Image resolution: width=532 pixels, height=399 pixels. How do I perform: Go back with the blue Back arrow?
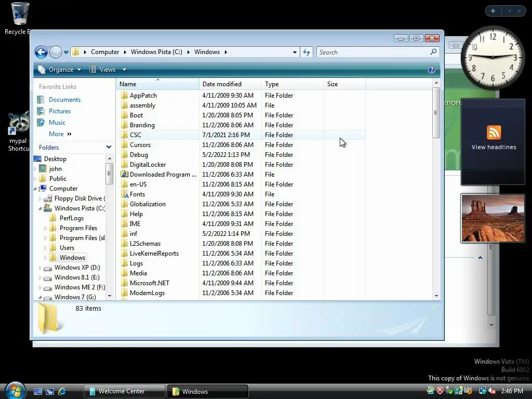42,52
